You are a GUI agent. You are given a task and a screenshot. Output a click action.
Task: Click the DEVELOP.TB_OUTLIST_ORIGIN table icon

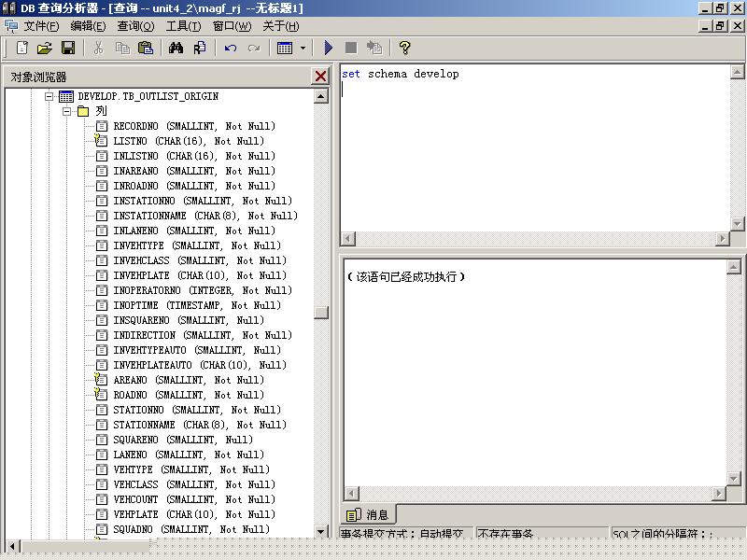tap(65, 97)
